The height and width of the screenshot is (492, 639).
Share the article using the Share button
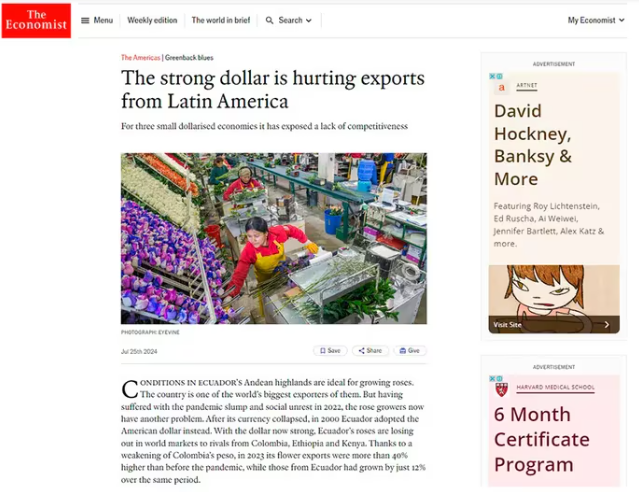tap(369, 351)
